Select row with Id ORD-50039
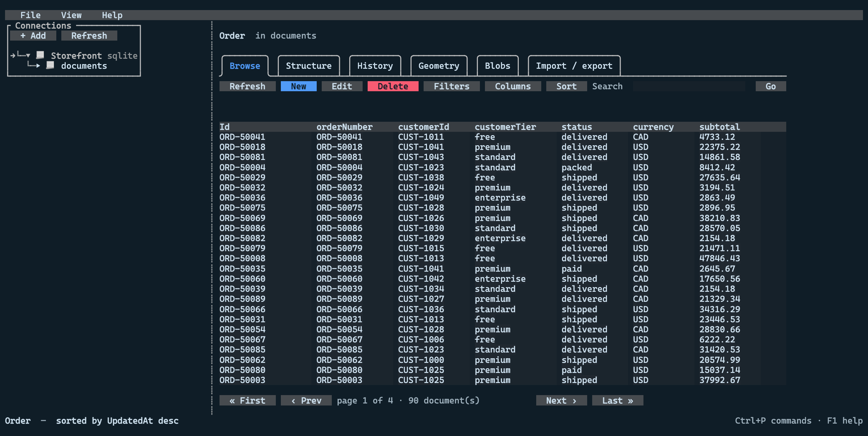Viewport: 868px width, 436px height. pos(502,289)
